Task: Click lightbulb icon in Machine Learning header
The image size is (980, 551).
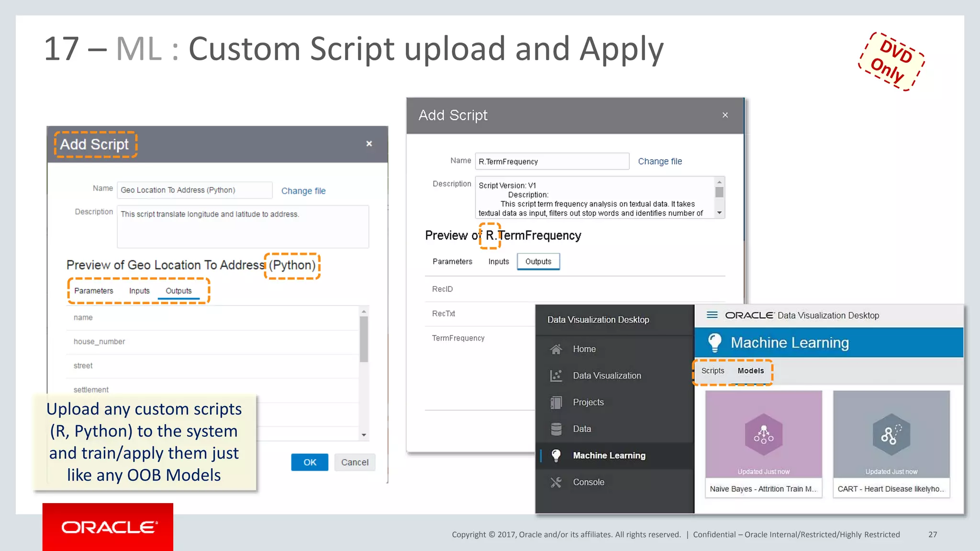Action: click(714, 342)
